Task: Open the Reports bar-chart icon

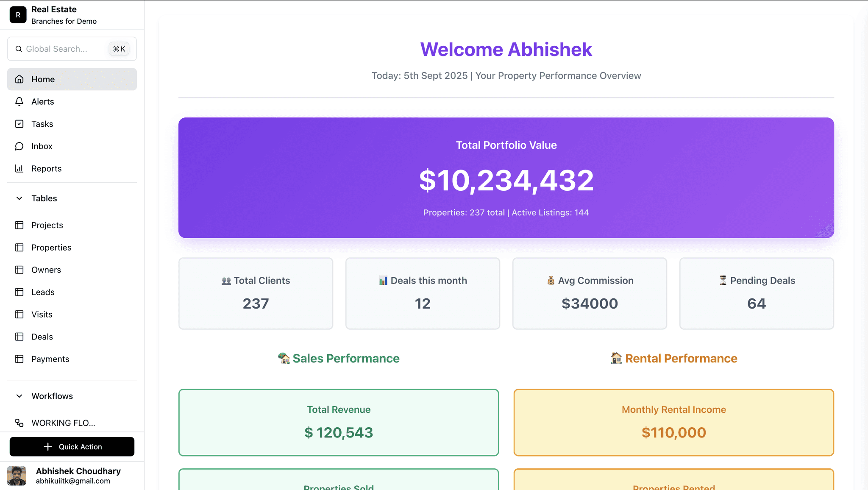Action: click(x=19, y=168)
